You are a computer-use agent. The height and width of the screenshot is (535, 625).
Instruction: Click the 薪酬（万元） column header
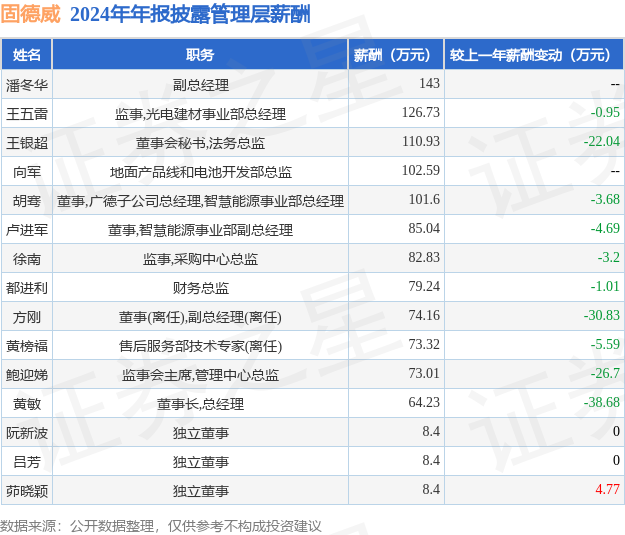click(x=396, y=55)
